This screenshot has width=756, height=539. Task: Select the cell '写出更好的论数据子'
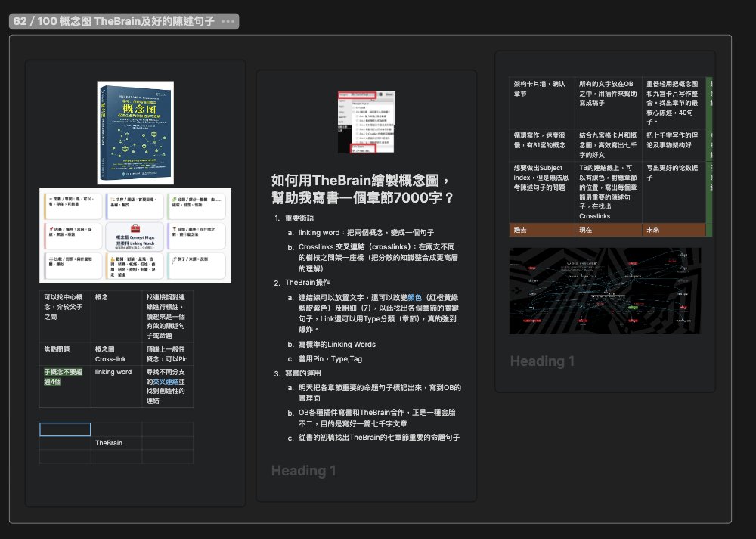tap(674, 192)
